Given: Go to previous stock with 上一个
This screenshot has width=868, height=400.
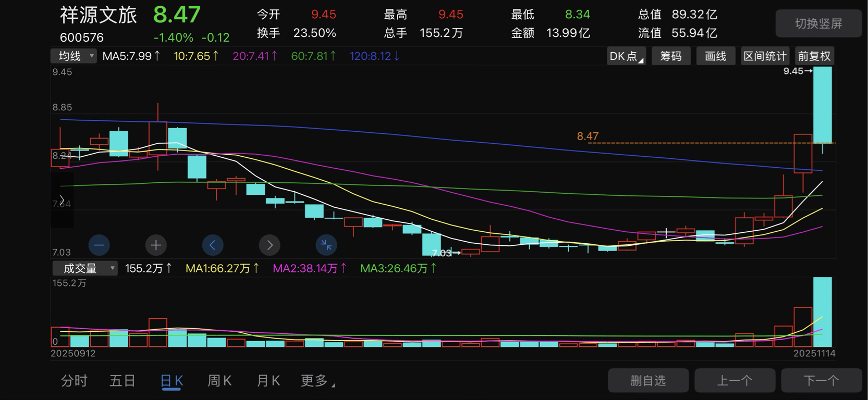Looking at the screenshot, I should pos(735,381).
